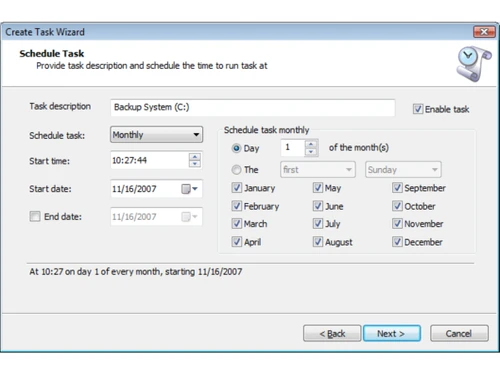Uncheck the October checkbox
This screenshot has width=500, height=375.
click(x=397, y=206)
